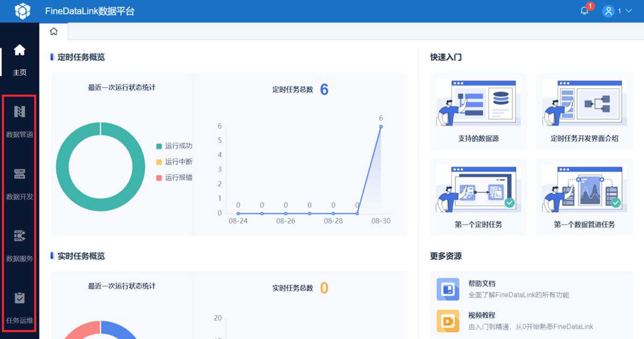Click the 08-28 axis label

pyautogui.click(x=333, y=221)
